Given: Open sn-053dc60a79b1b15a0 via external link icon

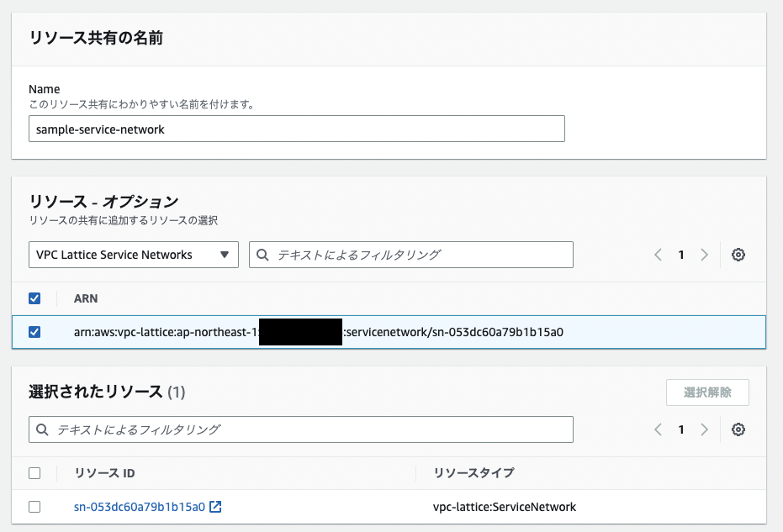Looking at the screenshot, I should coord(216,507).
